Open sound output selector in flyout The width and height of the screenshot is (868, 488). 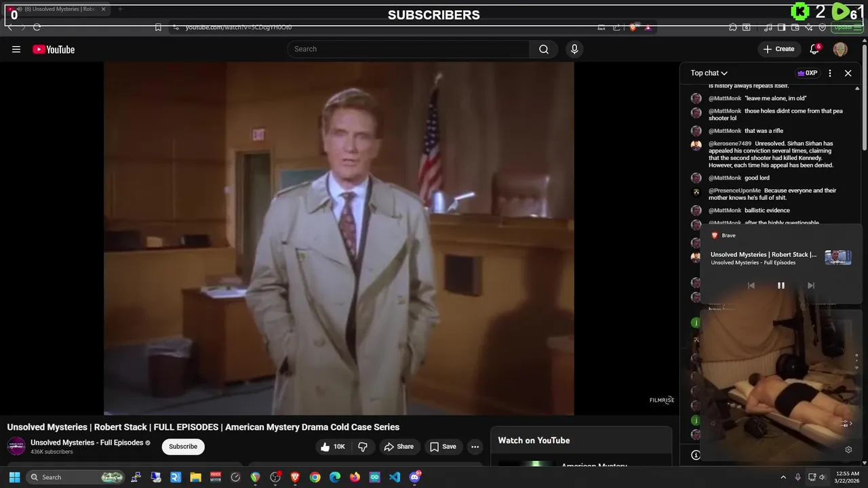(846, 424)
